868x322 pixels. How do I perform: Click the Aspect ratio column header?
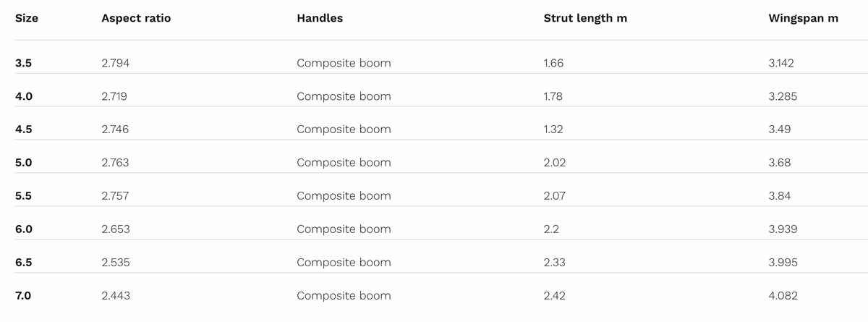pyautogui.click(x=136, y=18)
